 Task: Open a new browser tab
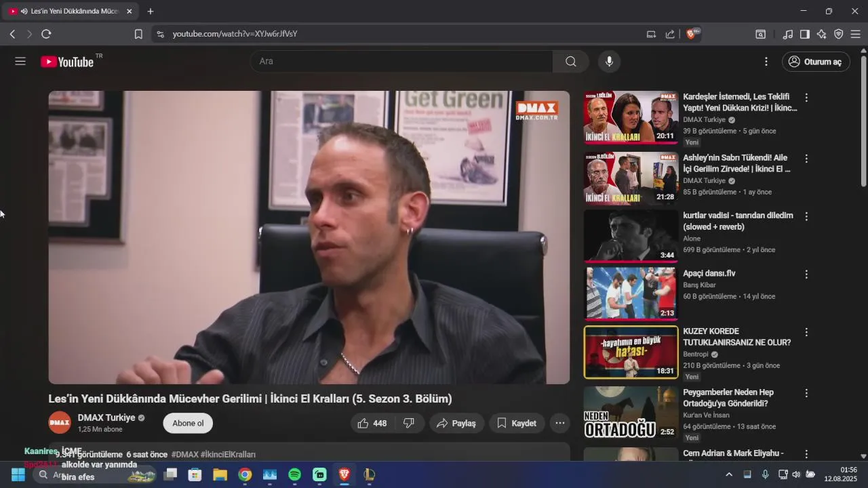click(151, 12)
